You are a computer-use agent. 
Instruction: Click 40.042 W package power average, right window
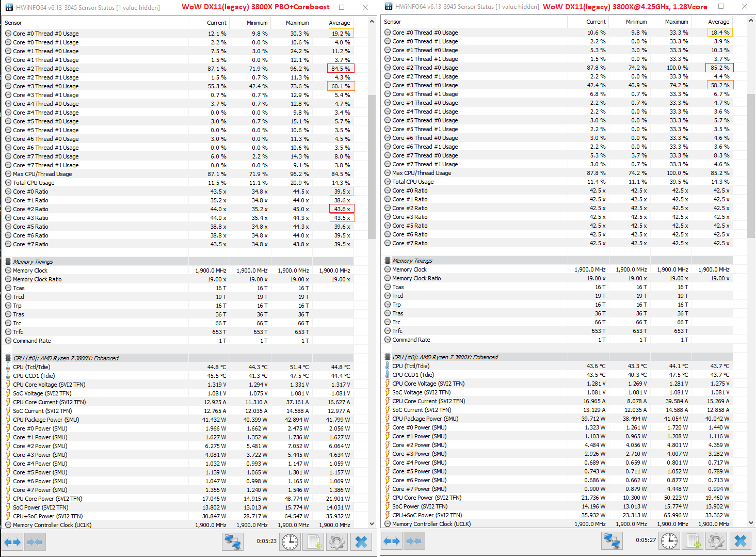click(x=717, y=419)
